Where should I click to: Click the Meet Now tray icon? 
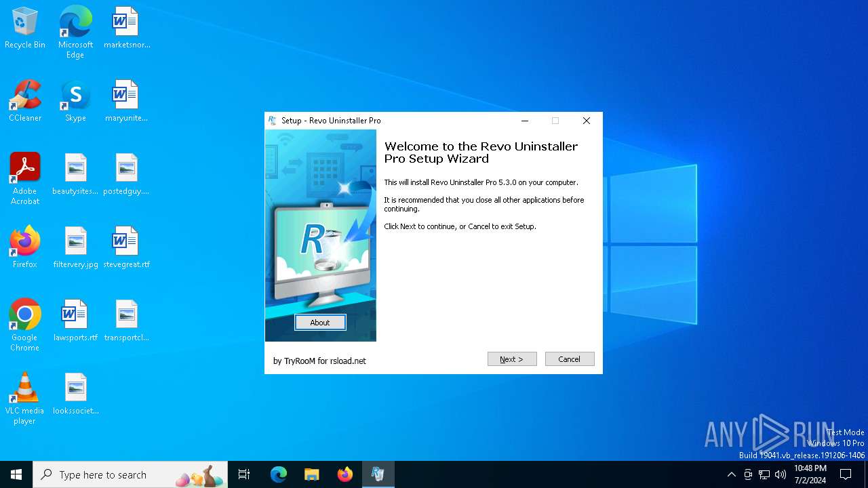(x=748, y=474)
